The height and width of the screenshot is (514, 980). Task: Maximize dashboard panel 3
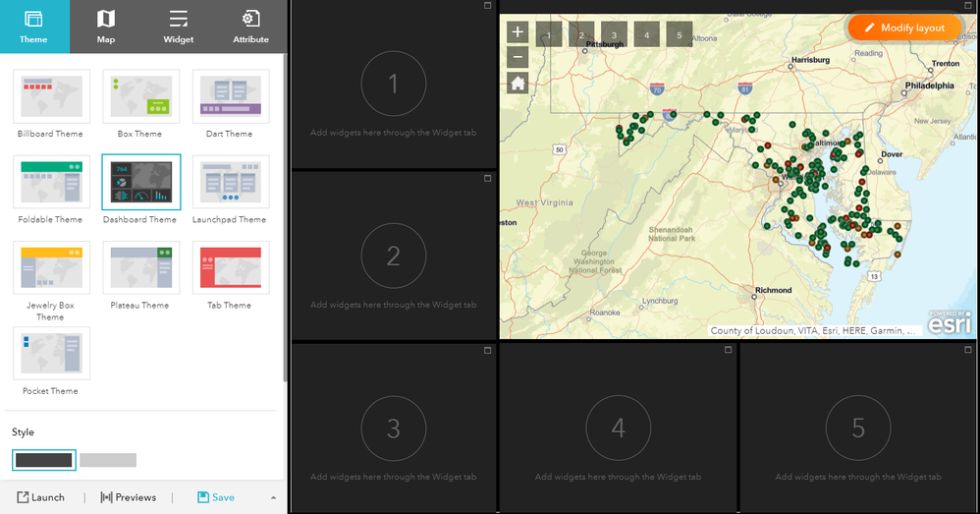[x=487, y=350]
